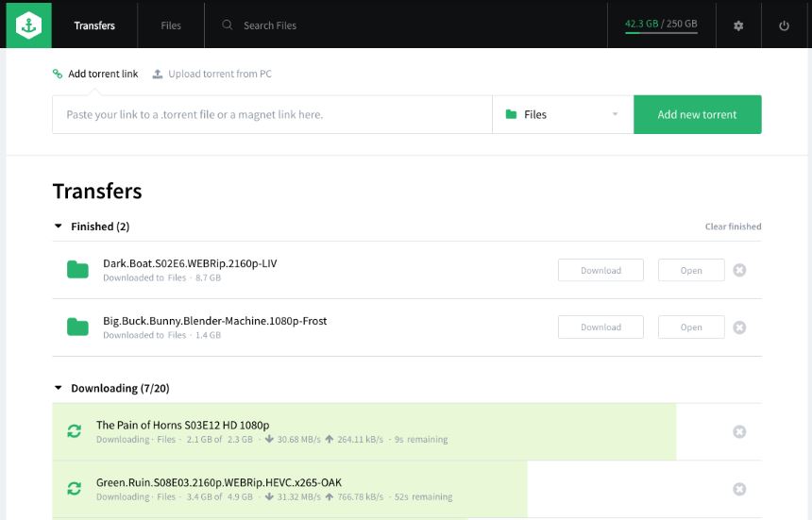Click the 42.3 GB / 250 GB storage indicator
The height and width of the screenshot is (520, 812).
661,25
